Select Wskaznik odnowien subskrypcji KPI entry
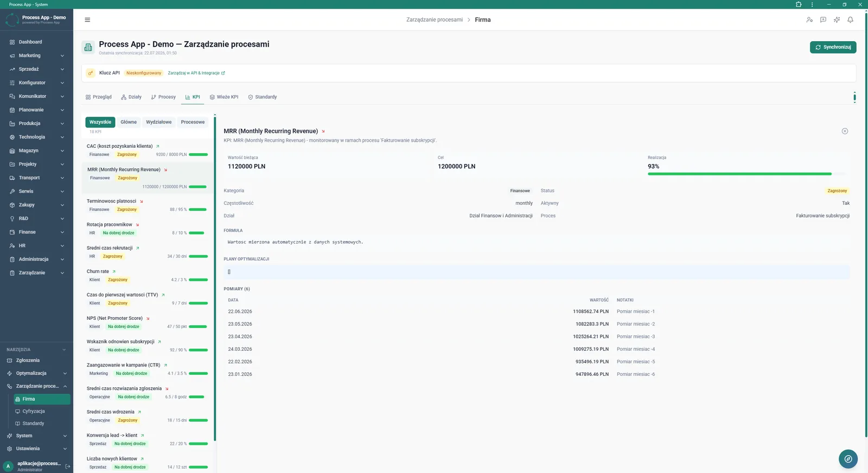 (147, 345)
